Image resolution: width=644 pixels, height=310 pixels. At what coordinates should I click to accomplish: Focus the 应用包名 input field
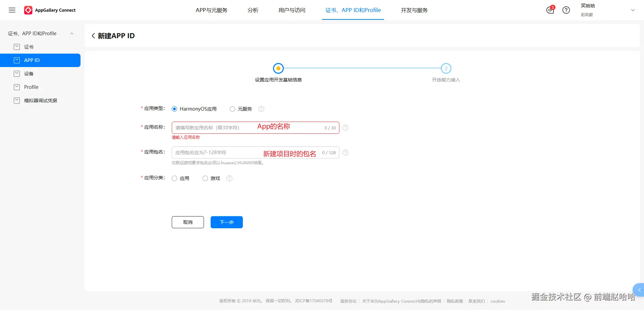(x=255, y=152)
